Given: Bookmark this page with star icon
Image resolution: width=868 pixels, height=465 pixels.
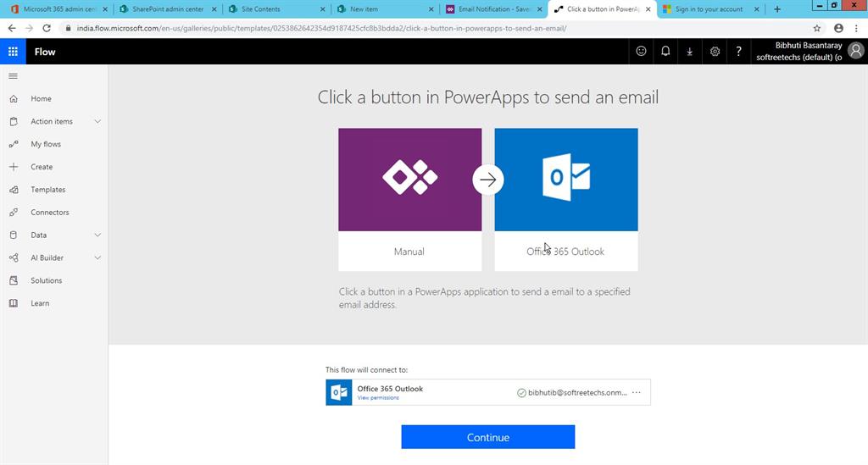Looking at the screenshot, I should pos(817,28).
